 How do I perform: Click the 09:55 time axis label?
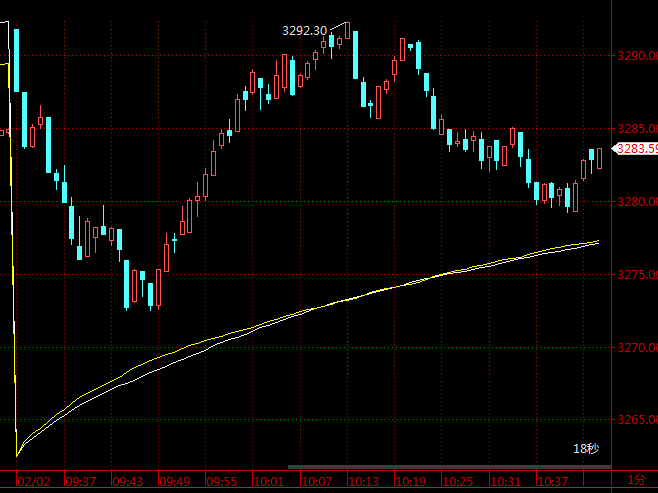[x=222, y=481]
